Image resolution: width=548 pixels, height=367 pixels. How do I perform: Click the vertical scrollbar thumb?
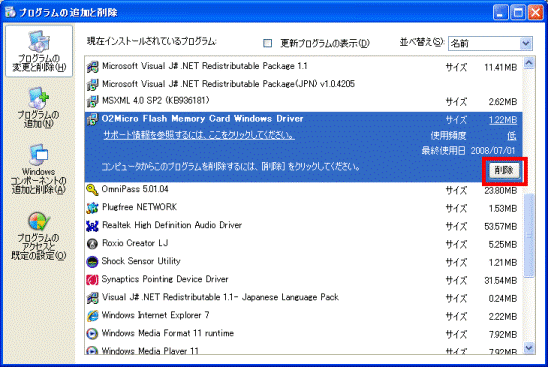coord(529,235)
